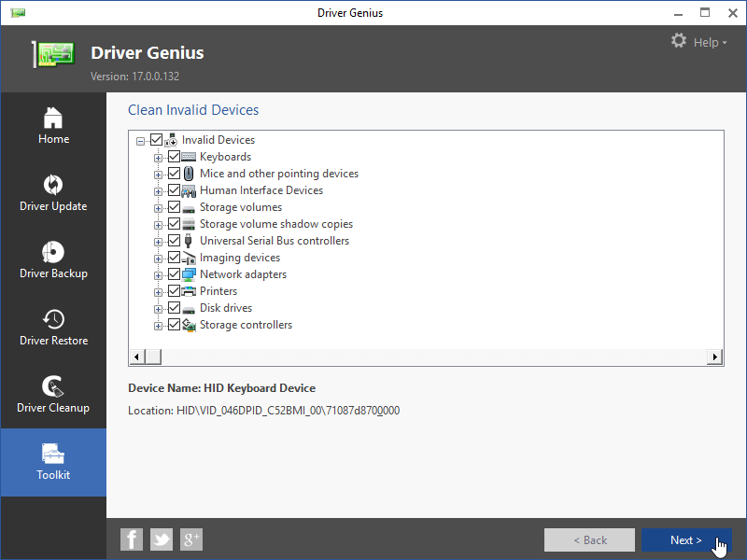Image resolution: width=747 pixels, height=560 pixels.
Task: Expand the Network adapters node
Action: [158, 275]
